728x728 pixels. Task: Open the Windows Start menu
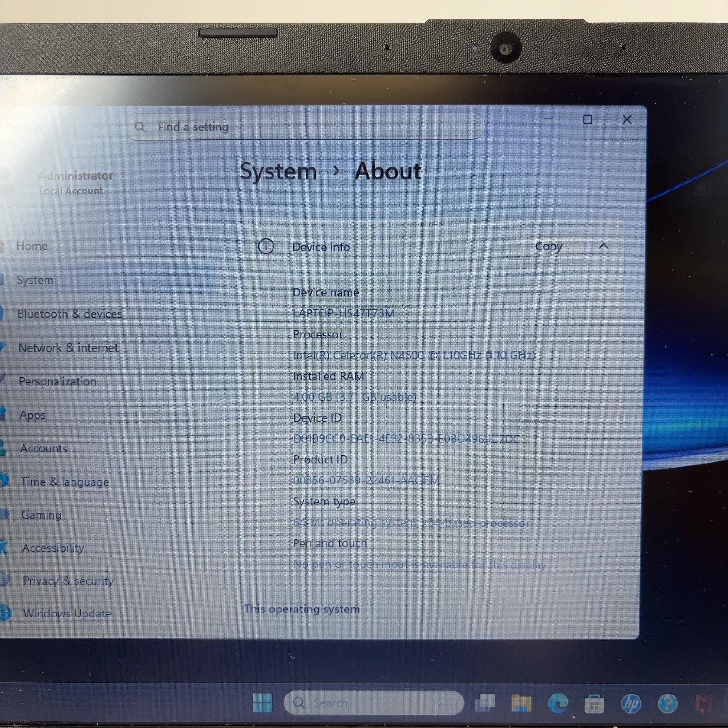pyautogui.click(x=263, y=702)
